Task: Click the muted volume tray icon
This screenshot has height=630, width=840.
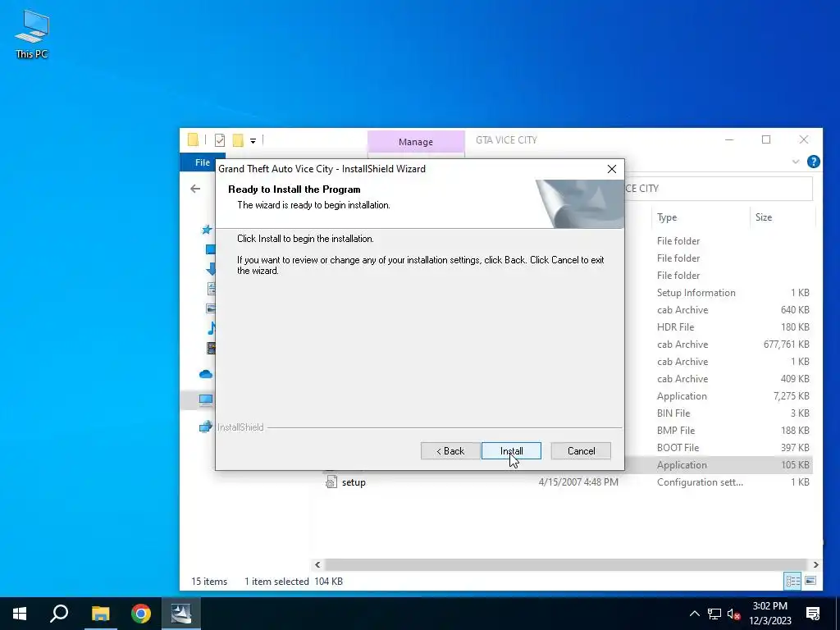Action: [734, 614]
